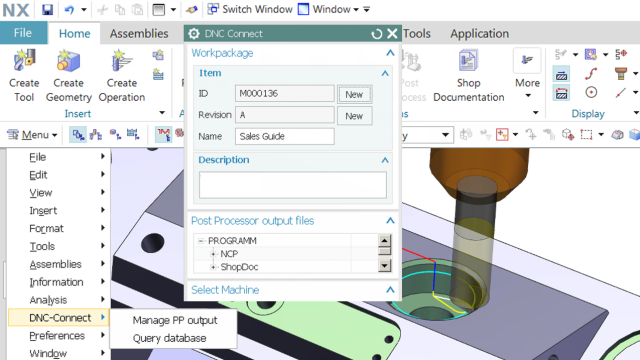Click the Create Geometry icon
The width and height of the screenshot is (640, 360).
click(x=68, y=61)
